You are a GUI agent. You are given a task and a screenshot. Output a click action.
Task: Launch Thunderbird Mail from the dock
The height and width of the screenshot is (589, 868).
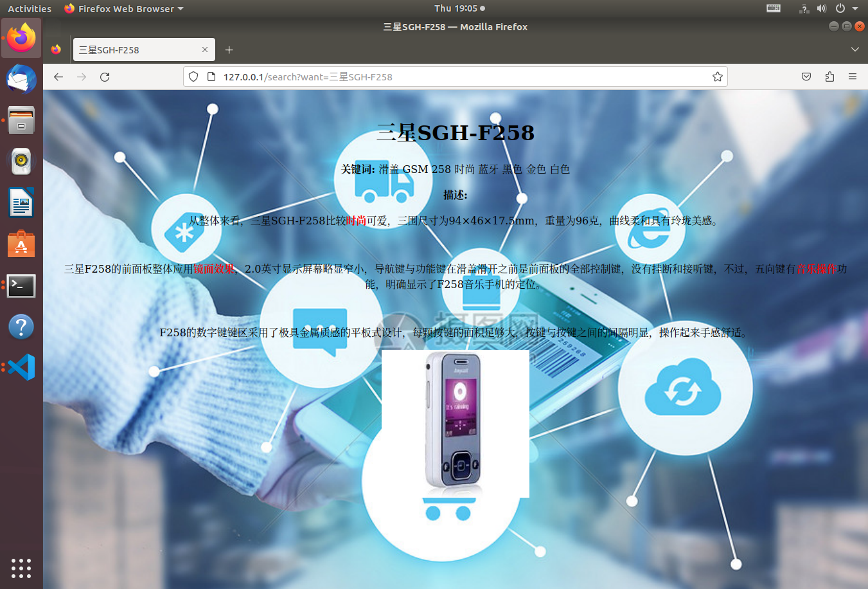[21, 79]
